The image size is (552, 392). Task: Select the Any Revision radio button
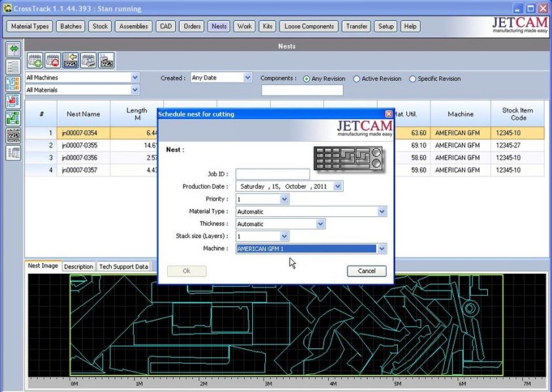click(306, 79)
